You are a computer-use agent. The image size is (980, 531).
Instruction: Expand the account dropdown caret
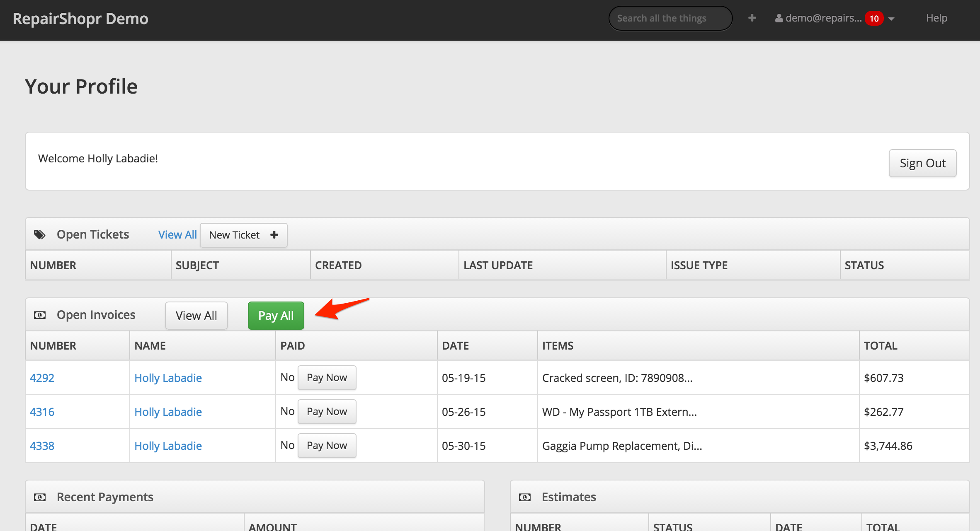point(892,19)
